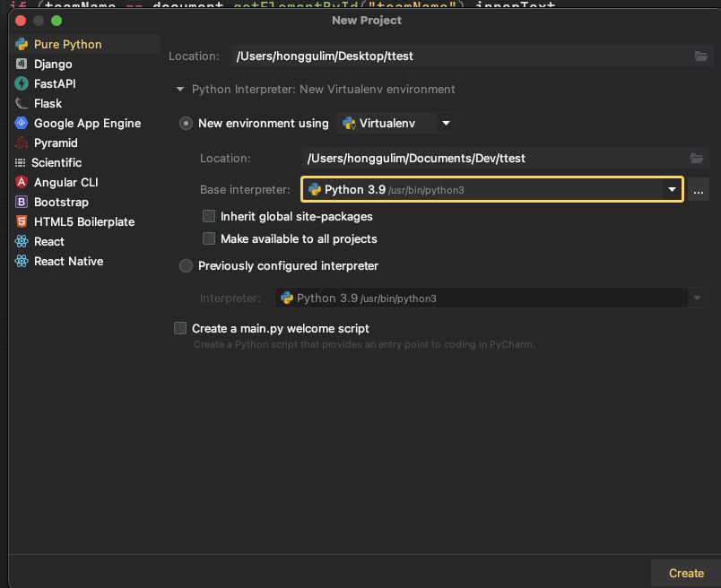The width and height of the screenshot is (721, 588).
Task: Click the green zoom window button
Action: pos(56,21)
